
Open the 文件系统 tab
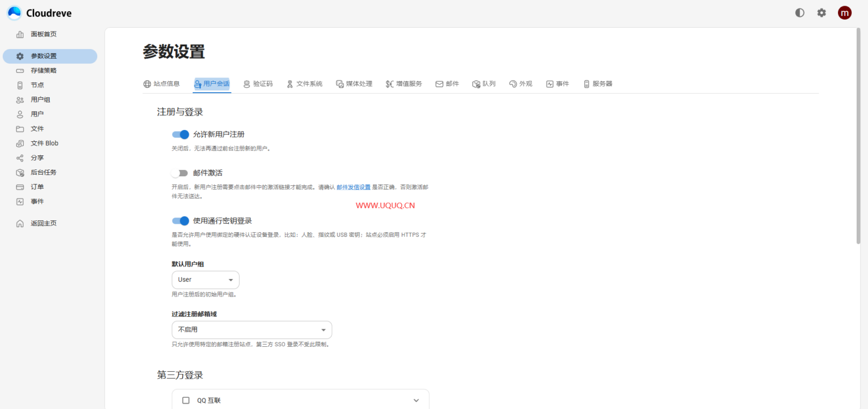point(304,84)
